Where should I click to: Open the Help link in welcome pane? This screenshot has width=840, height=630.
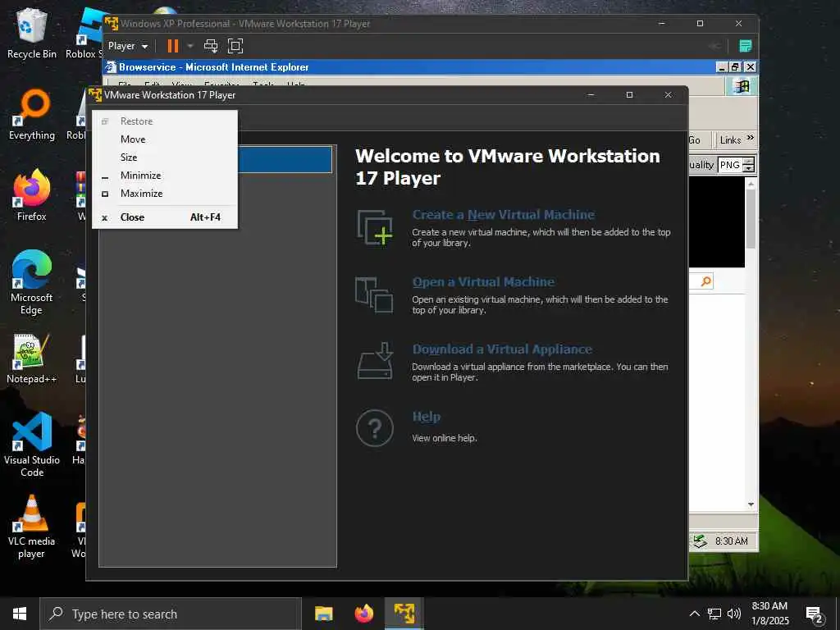click(x=427, y=417)
